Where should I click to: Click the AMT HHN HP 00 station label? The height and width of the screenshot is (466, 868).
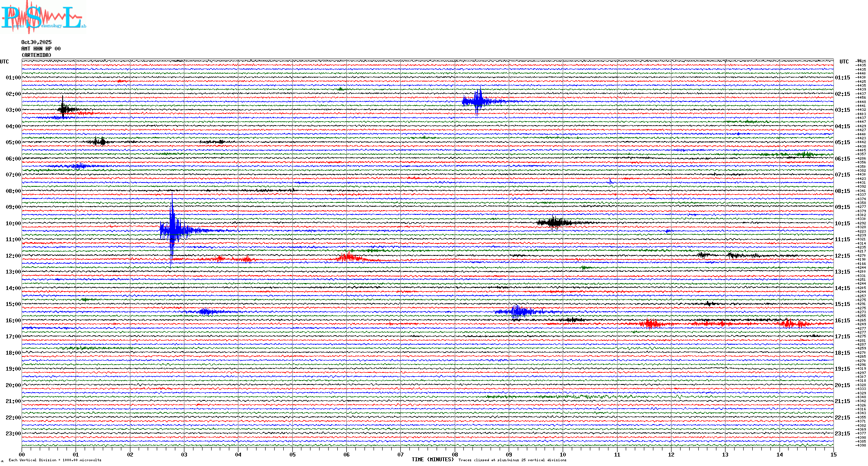41,49
